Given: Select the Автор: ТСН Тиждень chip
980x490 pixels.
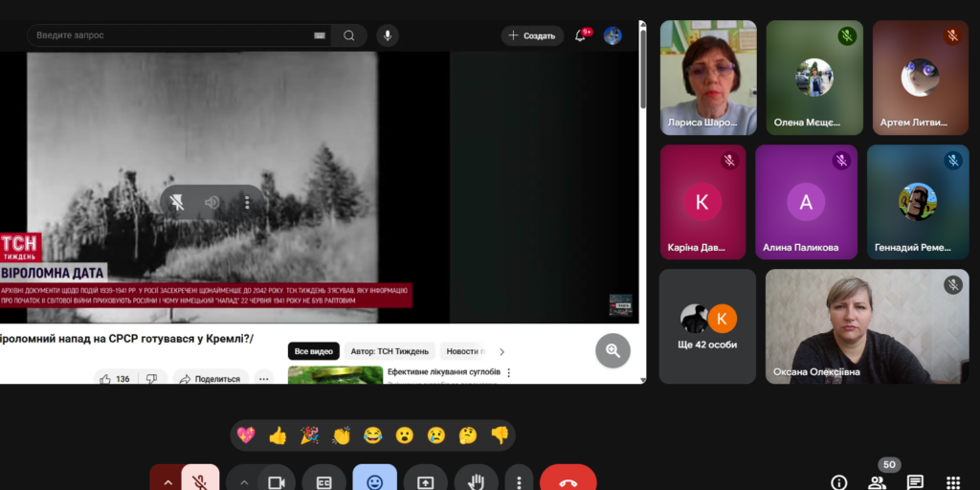Looking at the screenshot, I should click(x=390, y=351).
